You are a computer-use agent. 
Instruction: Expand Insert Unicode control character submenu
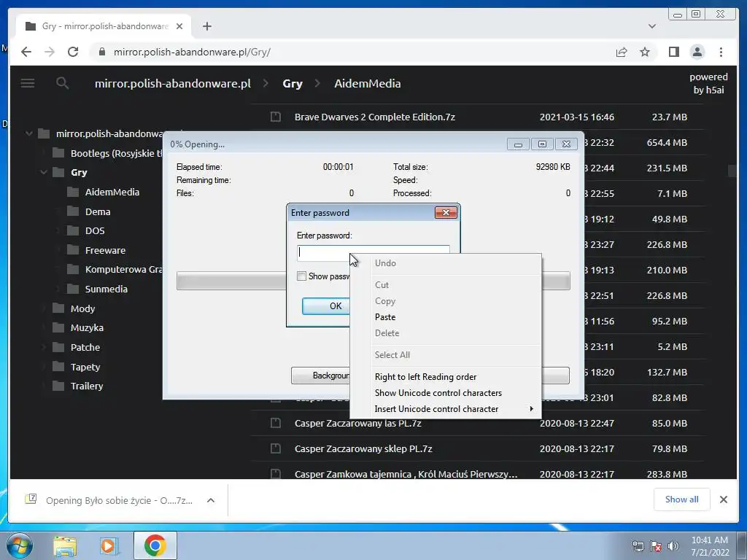point(446,409)
